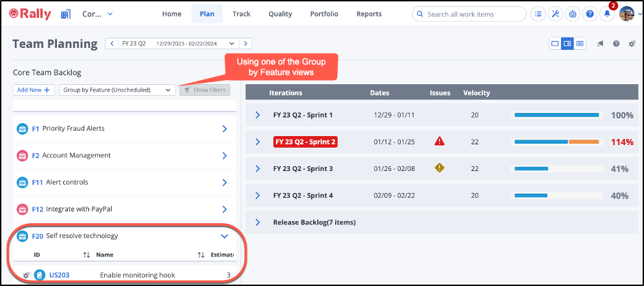This screenshot has height=286, width=644.
Task: Click the Sprint 2 capacity progress bar
Action: (x=556, y=142)
